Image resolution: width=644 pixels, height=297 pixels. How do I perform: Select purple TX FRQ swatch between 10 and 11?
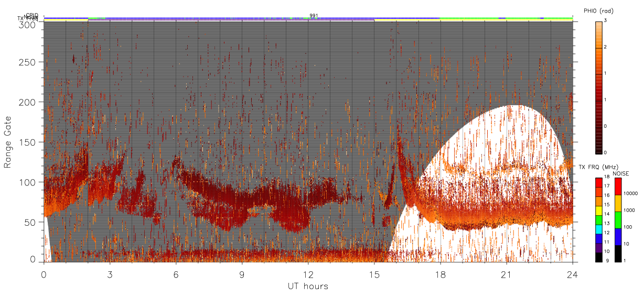click(x=599, y=247)
